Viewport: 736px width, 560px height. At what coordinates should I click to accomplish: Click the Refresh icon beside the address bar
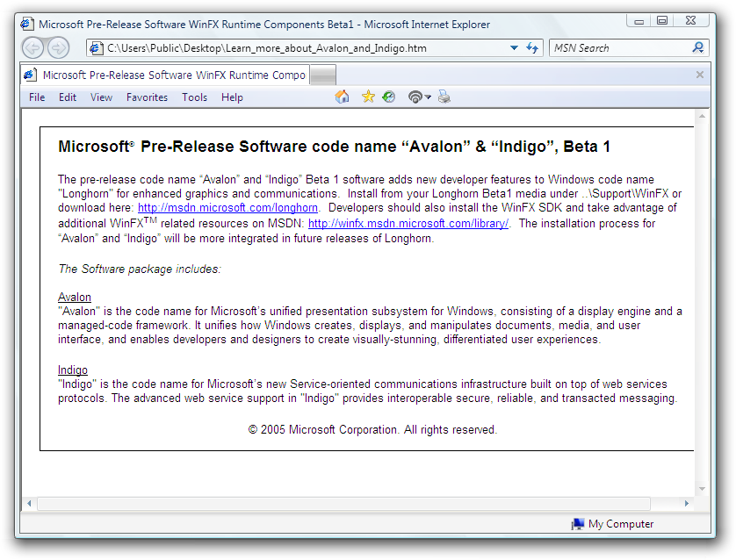tap(532, 47)
